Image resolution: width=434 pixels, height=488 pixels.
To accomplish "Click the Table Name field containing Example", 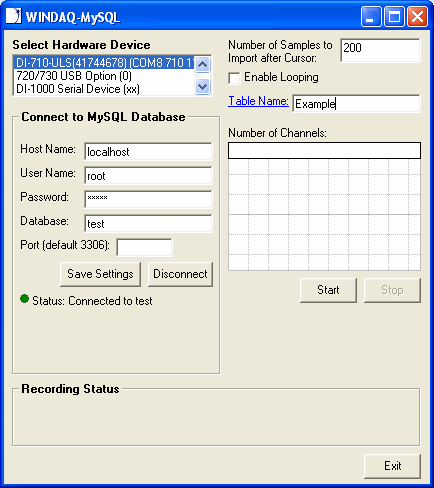I will tap(356, 104).
